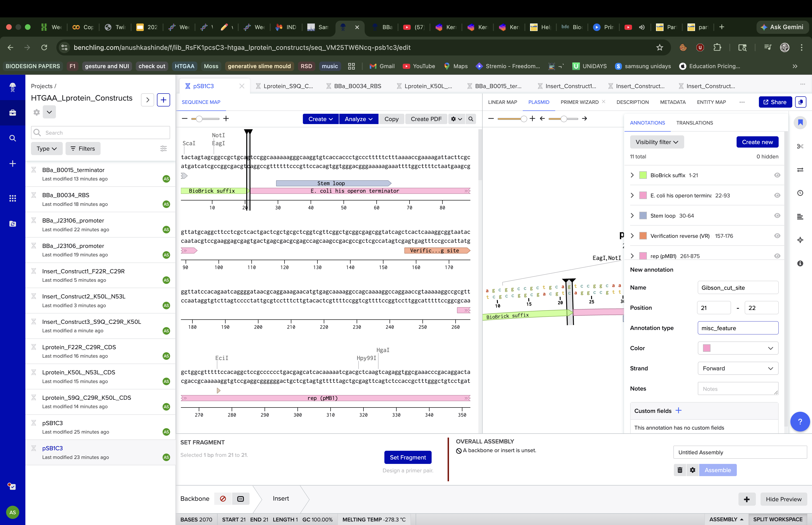Switch to the LINEAR MAP tab
Screen dimensions: 812x525
point(502,102)
